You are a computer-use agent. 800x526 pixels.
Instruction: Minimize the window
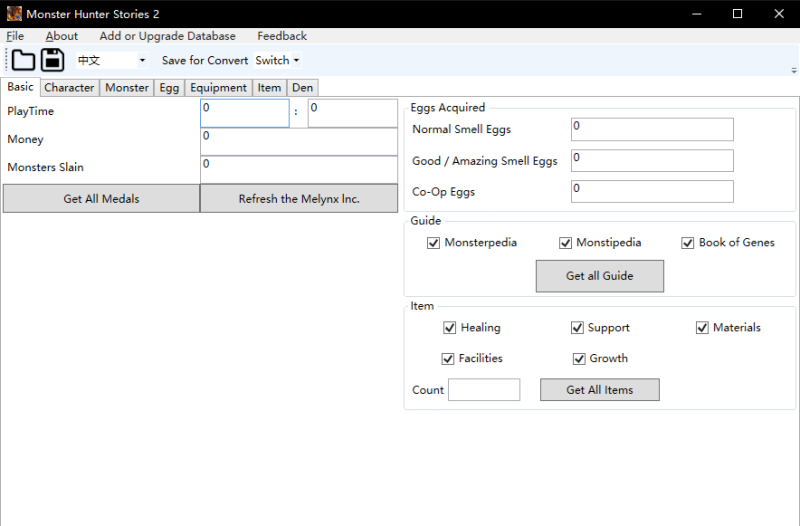click(x=697, y=14)
